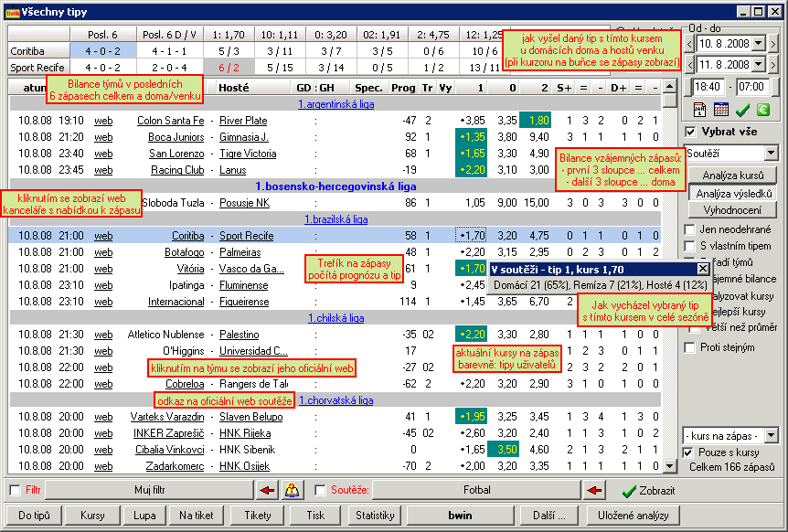Screen dimensions: 788x532
Task: Open the 1.chorvatská liga link
Action: [335, 400]
